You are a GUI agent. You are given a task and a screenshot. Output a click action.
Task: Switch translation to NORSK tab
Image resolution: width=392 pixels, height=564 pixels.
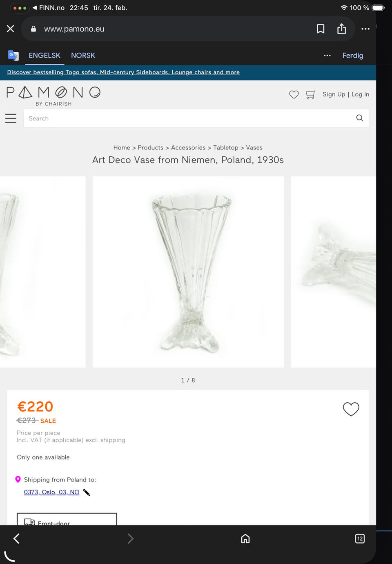tap(83, 55)
